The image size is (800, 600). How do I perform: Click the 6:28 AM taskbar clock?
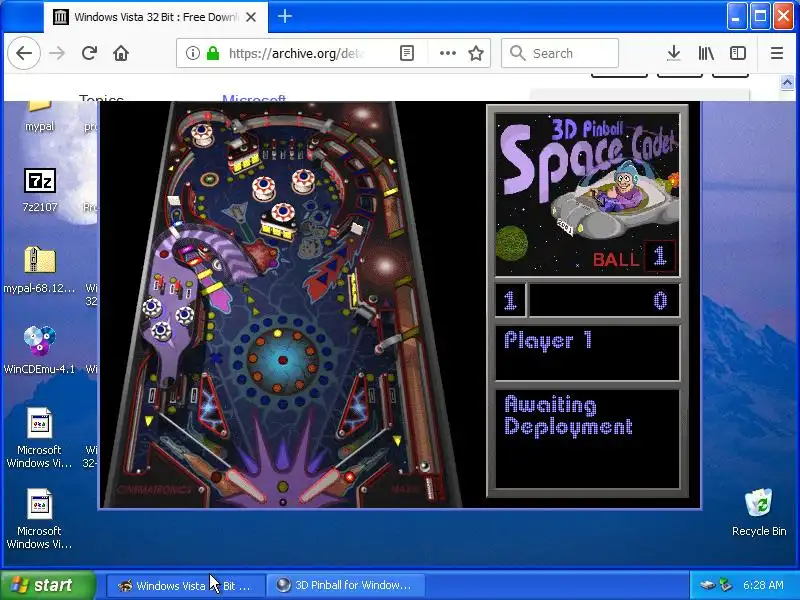click(763, 585)
